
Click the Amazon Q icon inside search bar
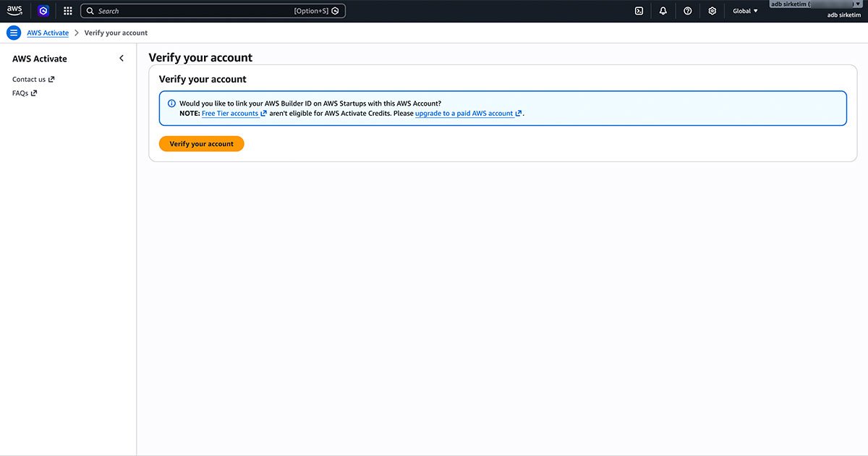coord(336,11)
